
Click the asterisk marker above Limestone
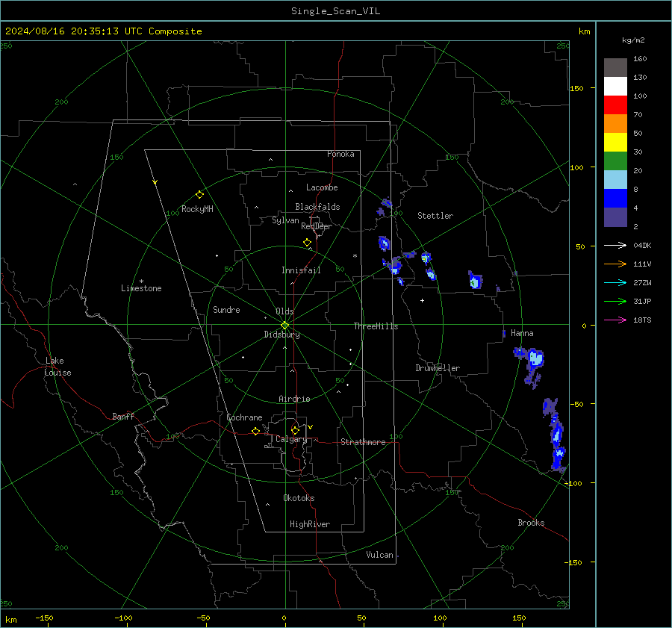tap(141, 282)
